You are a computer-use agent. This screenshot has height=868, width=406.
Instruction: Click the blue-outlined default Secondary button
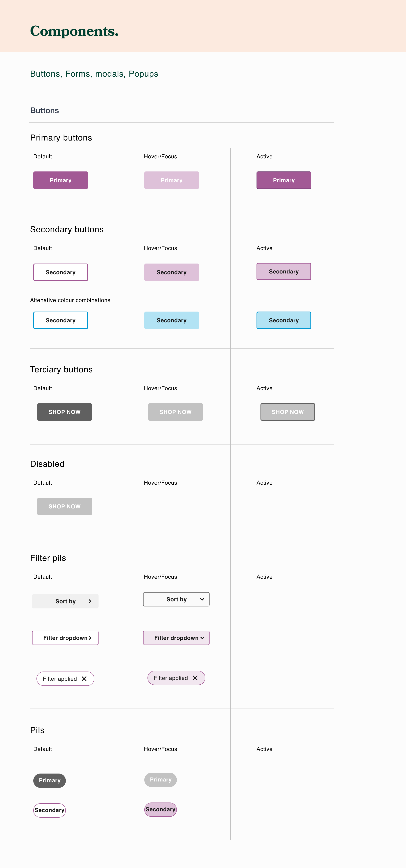pos(61,320)
